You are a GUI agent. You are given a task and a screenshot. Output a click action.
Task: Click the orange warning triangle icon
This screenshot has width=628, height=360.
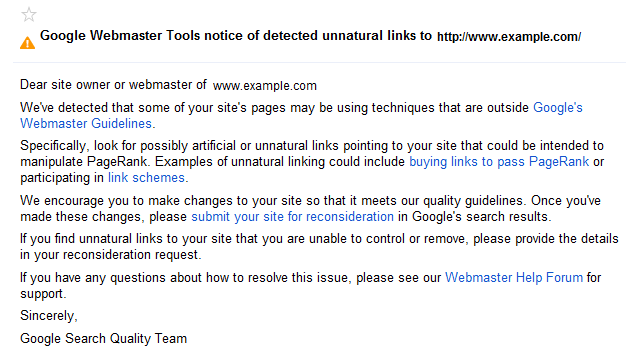tap(28, 43)
